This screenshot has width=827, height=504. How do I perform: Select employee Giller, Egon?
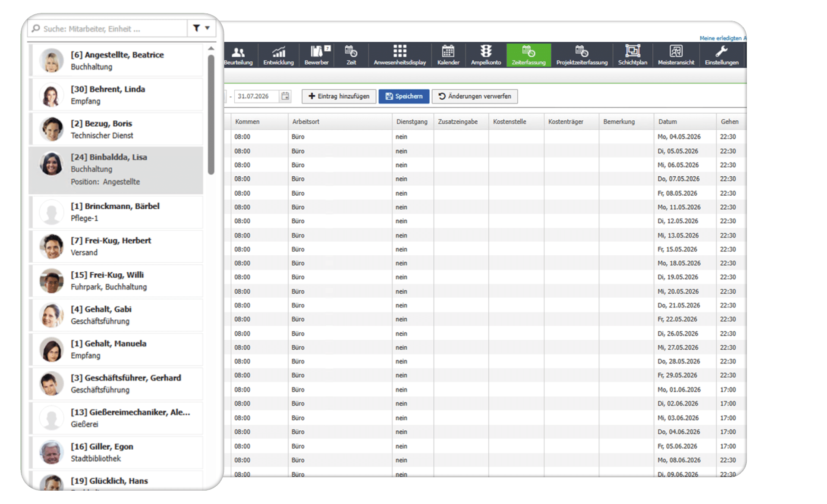click(x=116, y=452)
